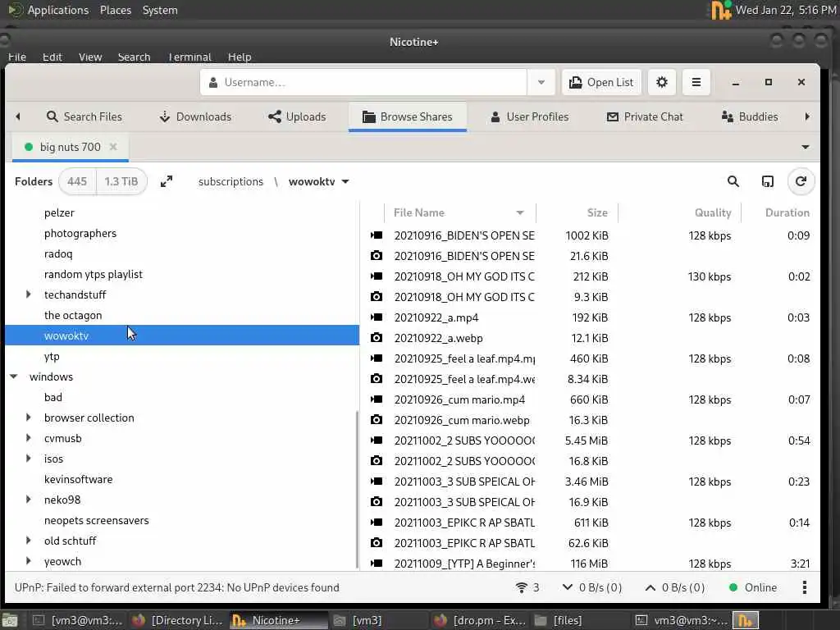Sort by File Name column header
This screenshot has width=840, height=630.
pyautogui.click(x=459, y=212)
